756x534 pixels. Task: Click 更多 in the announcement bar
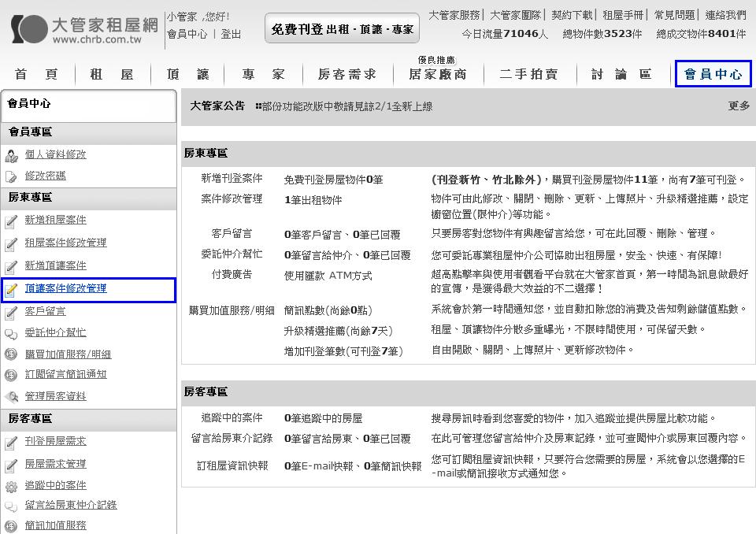[739, 106]
